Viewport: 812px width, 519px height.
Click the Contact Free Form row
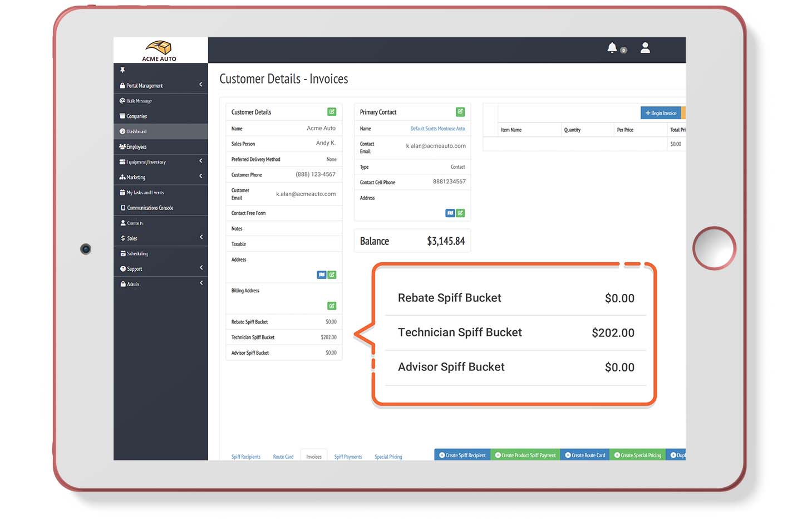click(284, 213)
